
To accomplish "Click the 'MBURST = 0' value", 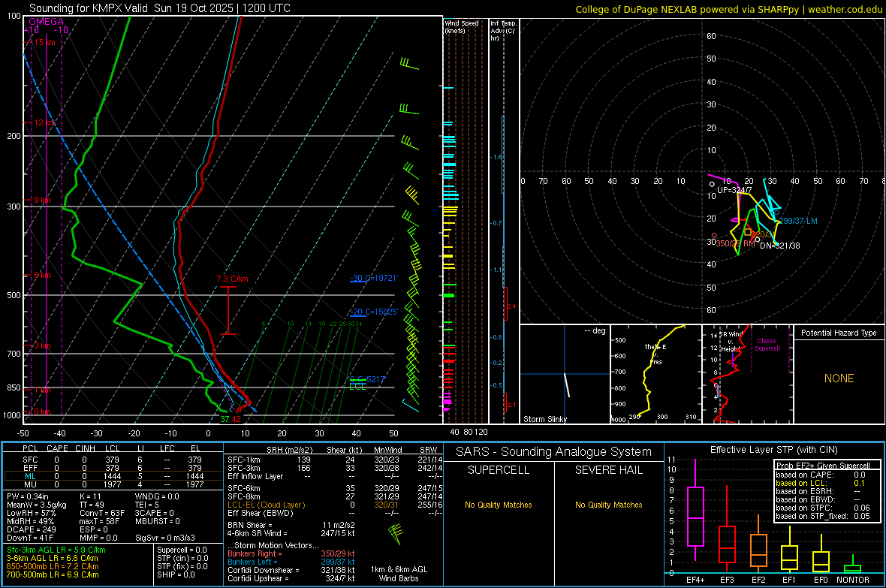I will click(158, 521).
